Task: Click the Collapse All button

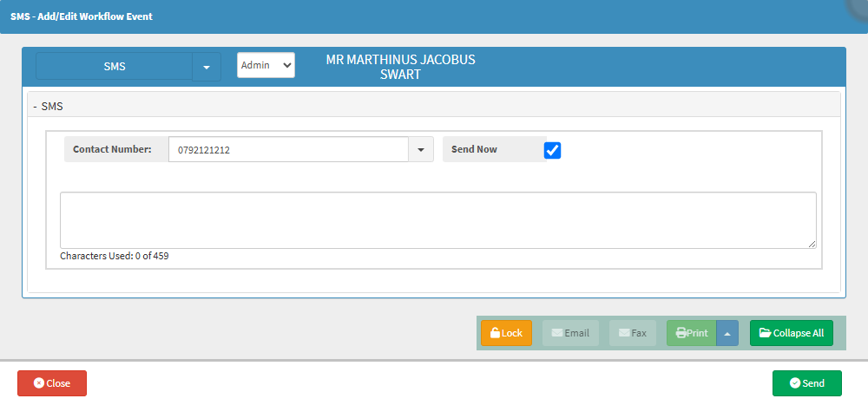Action: 791,333
